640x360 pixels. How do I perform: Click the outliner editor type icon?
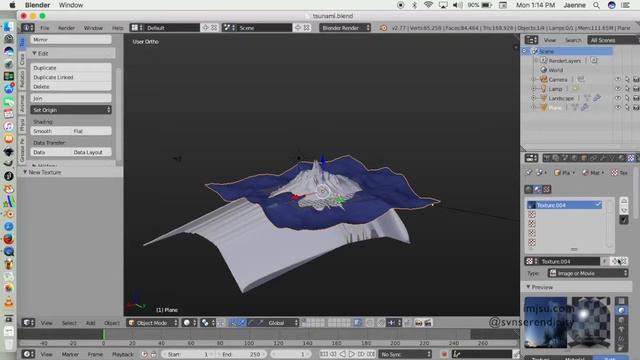pyautogui.click(x=531, y=40)
